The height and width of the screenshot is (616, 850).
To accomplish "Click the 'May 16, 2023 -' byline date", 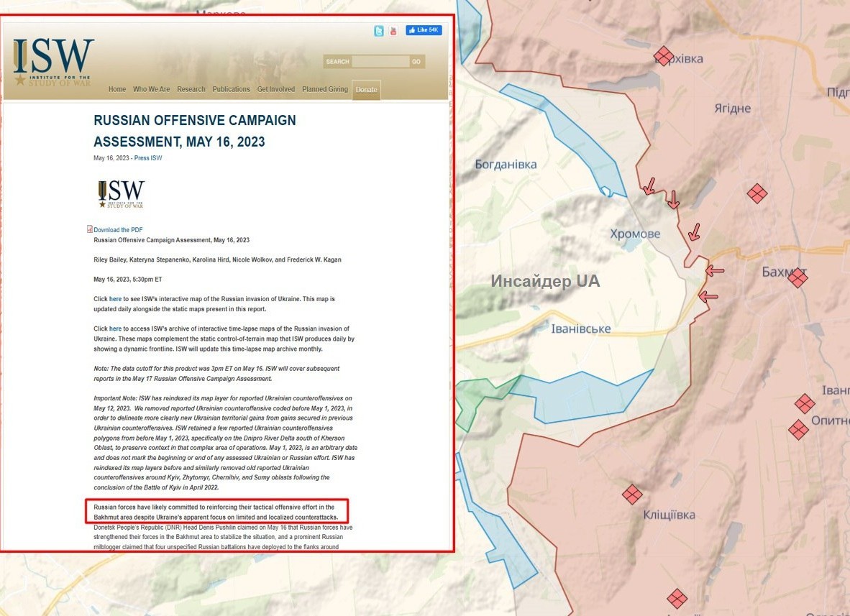I will (113, 158).
